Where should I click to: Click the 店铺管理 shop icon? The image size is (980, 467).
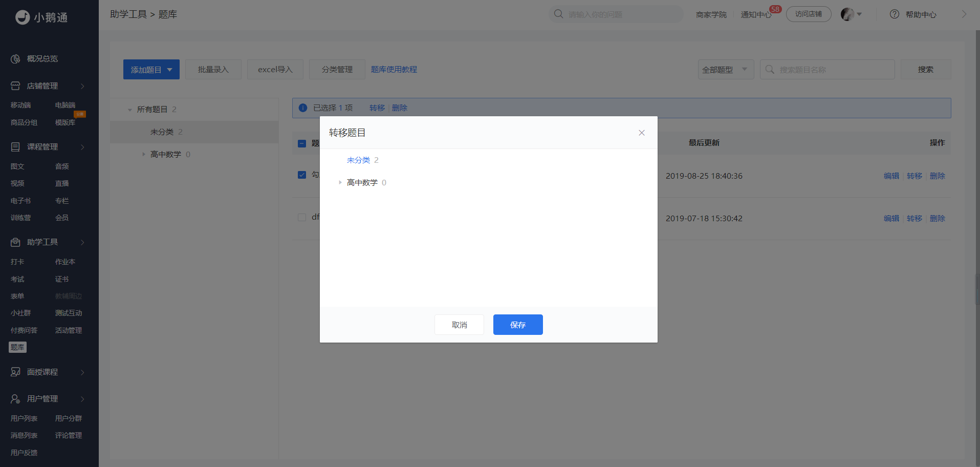point(15,86)
